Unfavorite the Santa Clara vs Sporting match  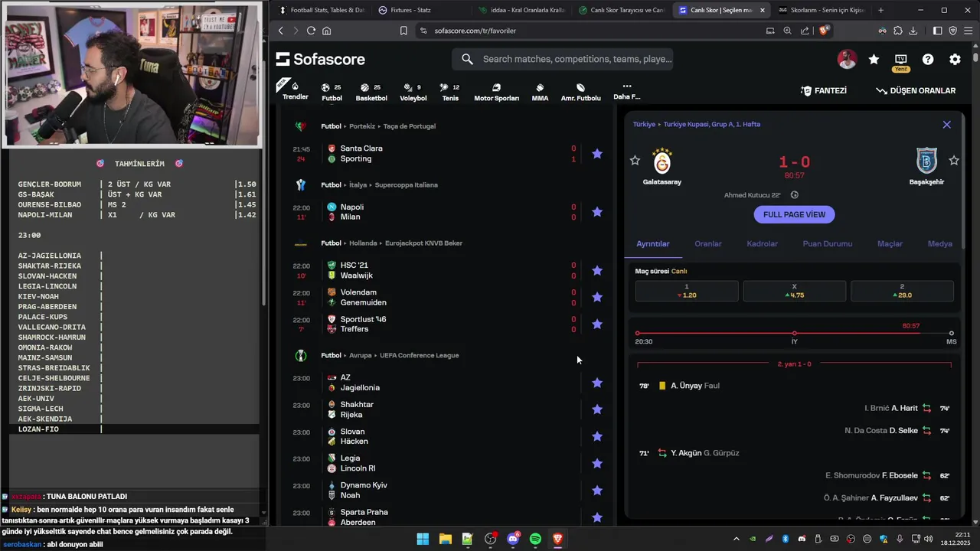(597, 154)
